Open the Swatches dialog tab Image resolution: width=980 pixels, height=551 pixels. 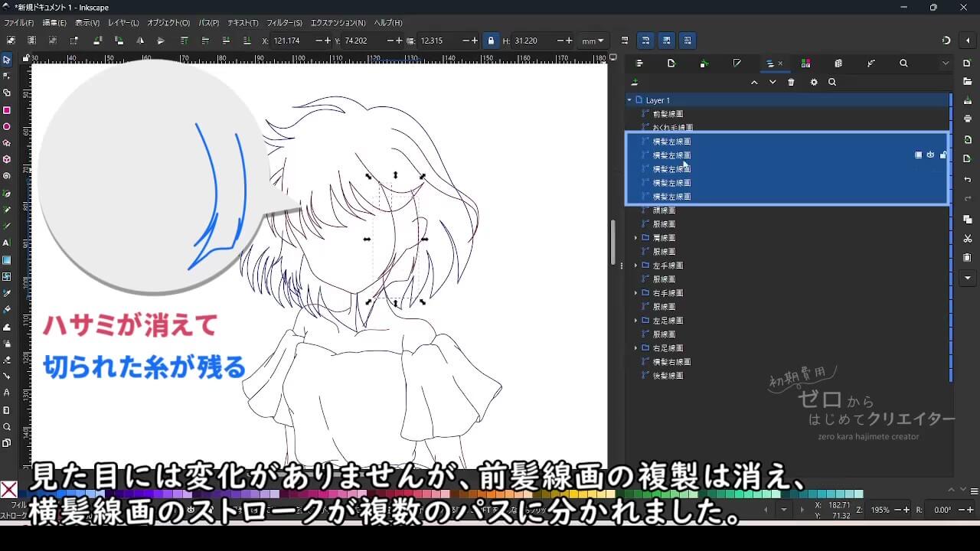tap(806, 63)
